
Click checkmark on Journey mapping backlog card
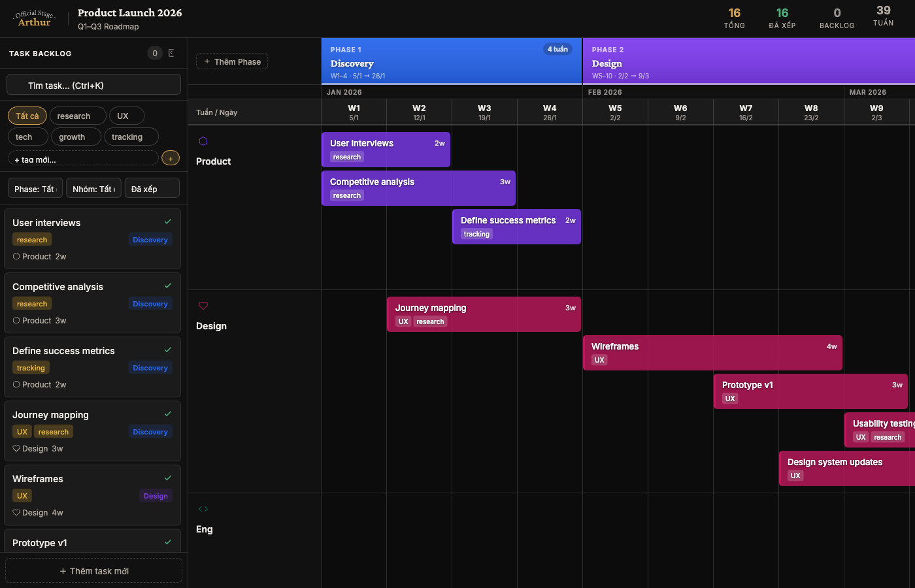[x=168, y=414]
